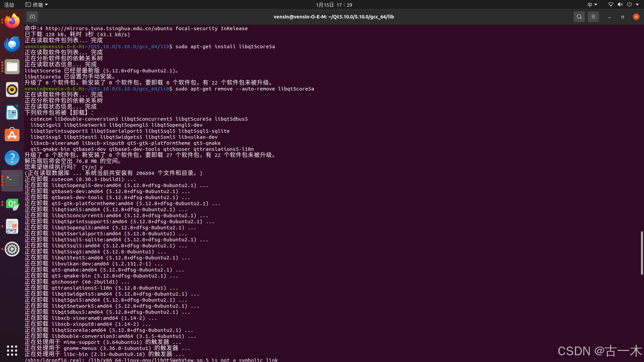Click 活动 to open Activities overview
This screenshot has width=644, height=362.
click(9, 5)
